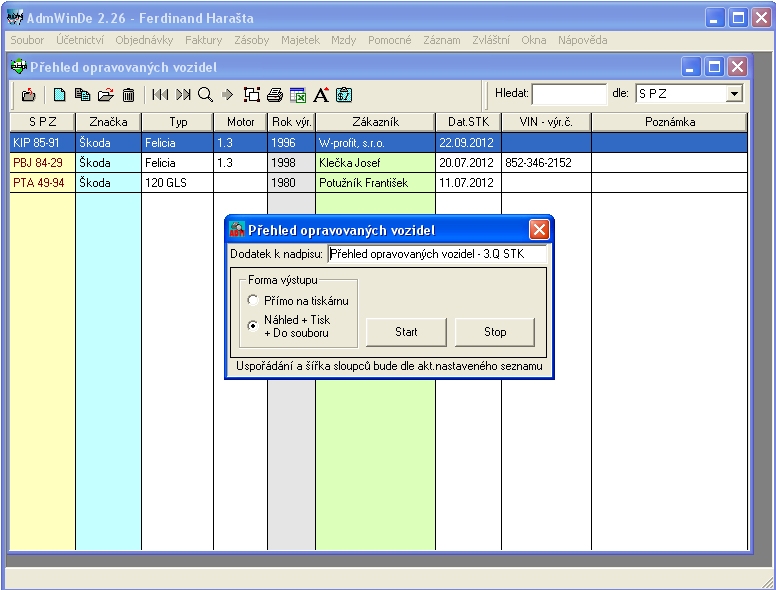Open the Objednávky menu

click(x=144, y=40)
